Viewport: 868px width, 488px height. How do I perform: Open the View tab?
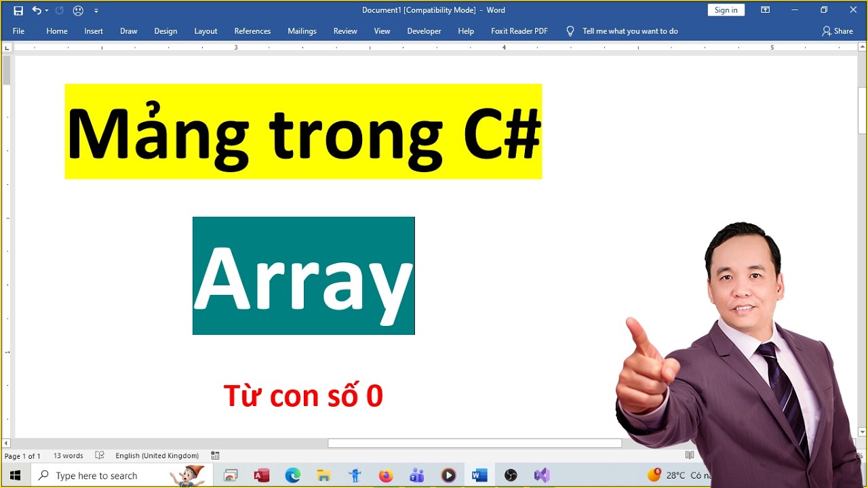click(x=382, y=31)
